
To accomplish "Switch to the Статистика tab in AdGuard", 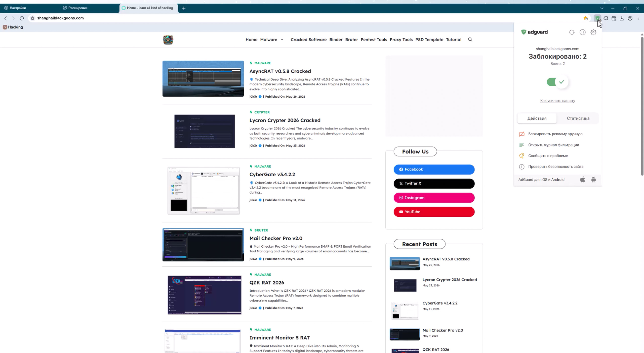I will pos(578,118).
